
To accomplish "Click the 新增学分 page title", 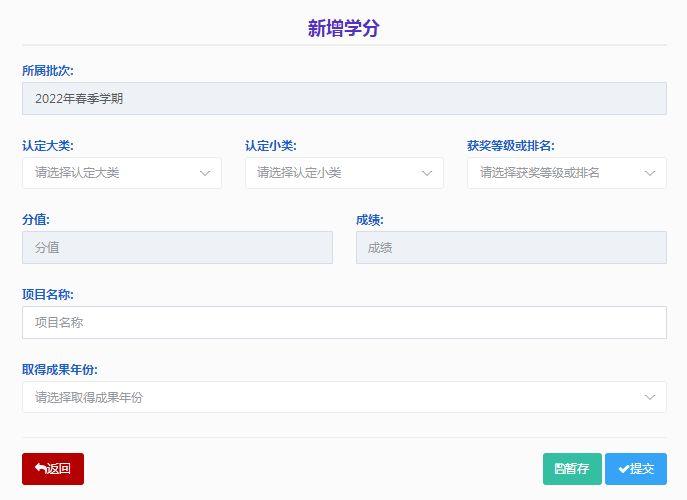I will click(343, 28).
